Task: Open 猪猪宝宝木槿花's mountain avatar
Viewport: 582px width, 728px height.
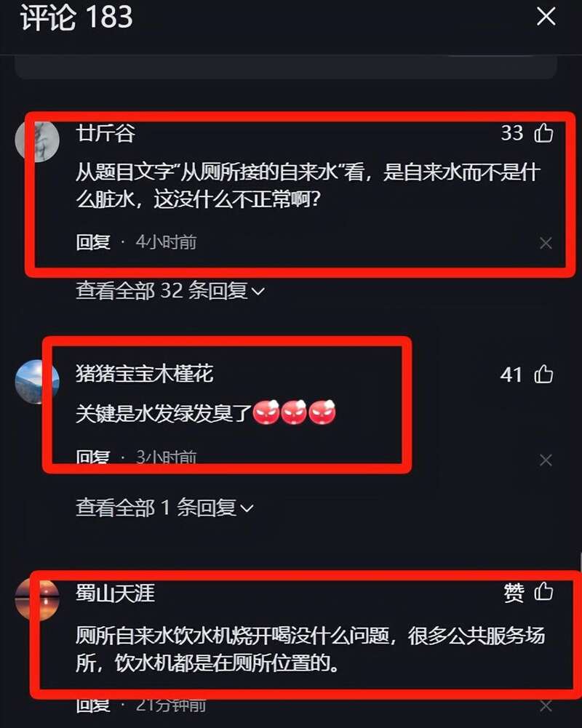Action: click(37, 382)
